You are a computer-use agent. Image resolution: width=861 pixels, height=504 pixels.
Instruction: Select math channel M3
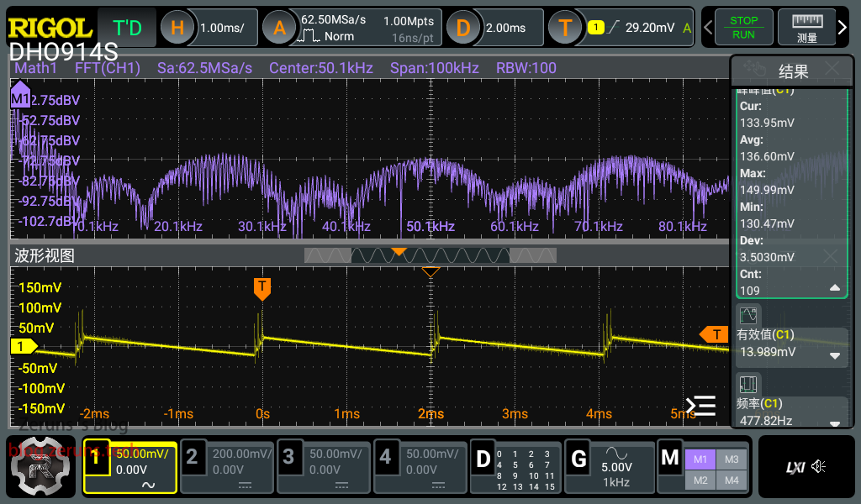pos(732,459)
